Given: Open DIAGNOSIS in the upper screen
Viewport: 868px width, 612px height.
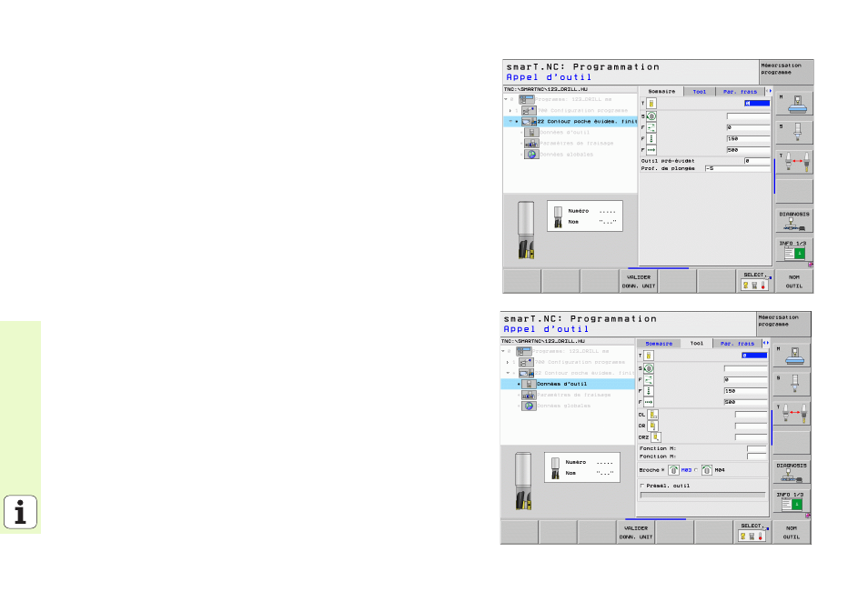Looking at the screenshot, I should (794, 221).
